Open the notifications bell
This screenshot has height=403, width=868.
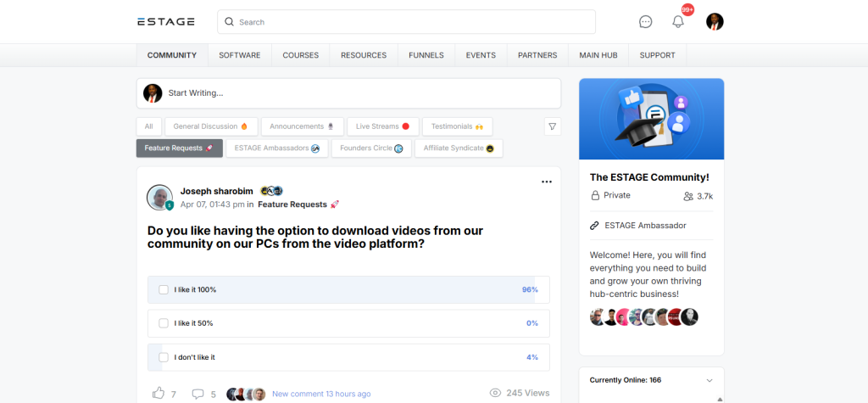point(678,21)
